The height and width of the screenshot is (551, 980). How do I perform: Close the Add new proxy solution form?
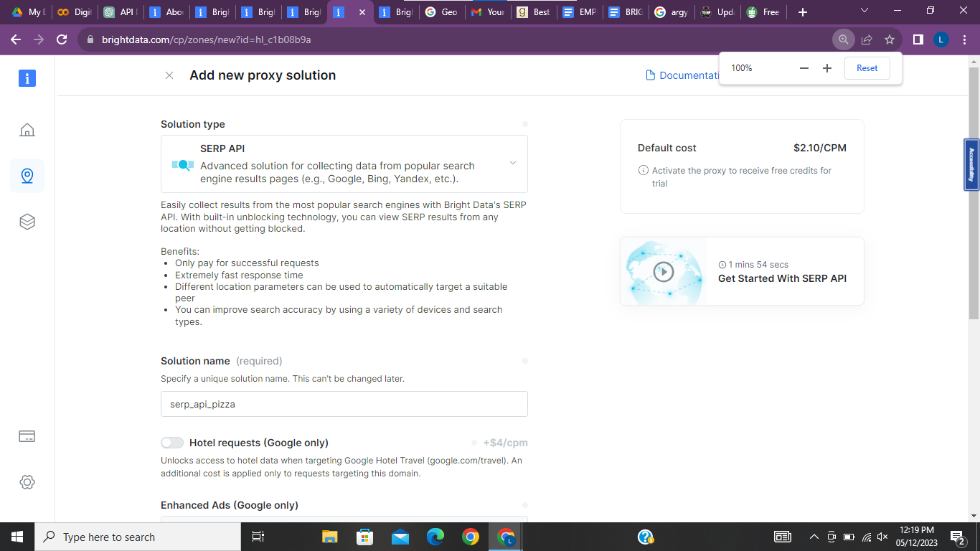click(169, 75)
